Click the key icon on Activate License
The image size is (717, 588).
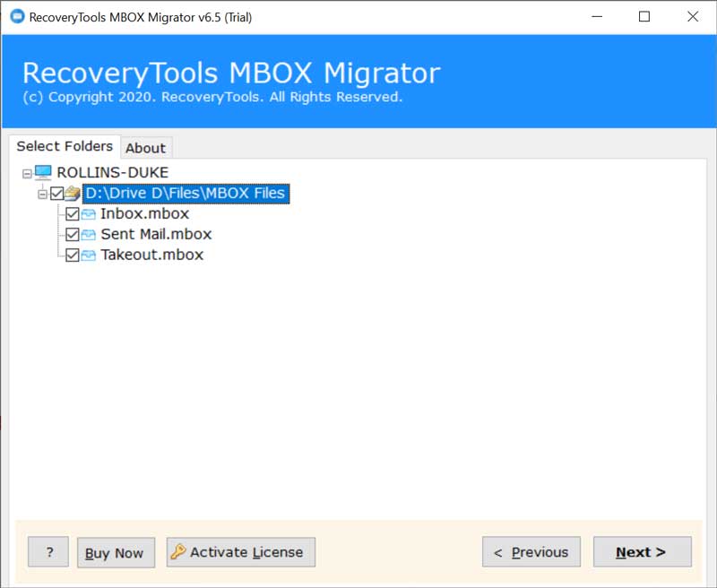pos(177,552)
